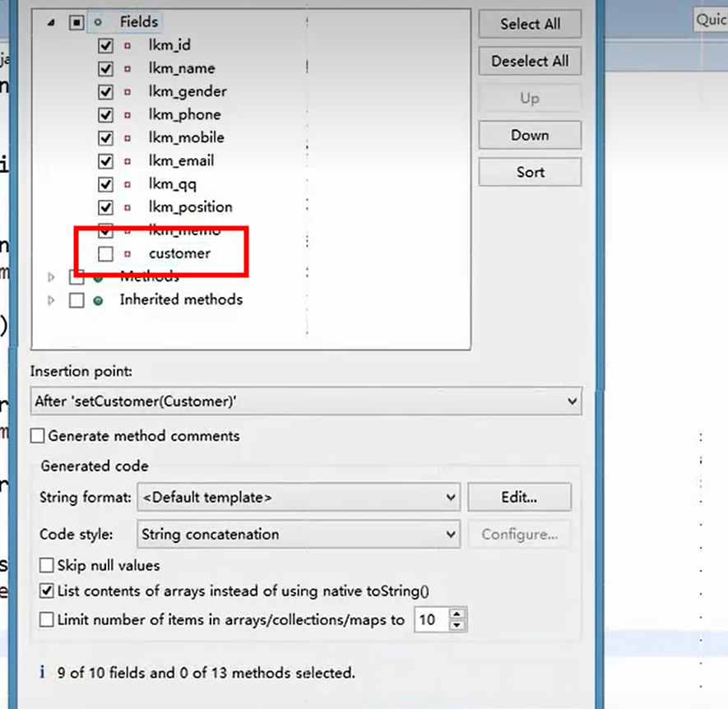The height and width of the screenshot is (709, 728).
Task: Open the Insertion point dropdown
Action: [306, 401]
